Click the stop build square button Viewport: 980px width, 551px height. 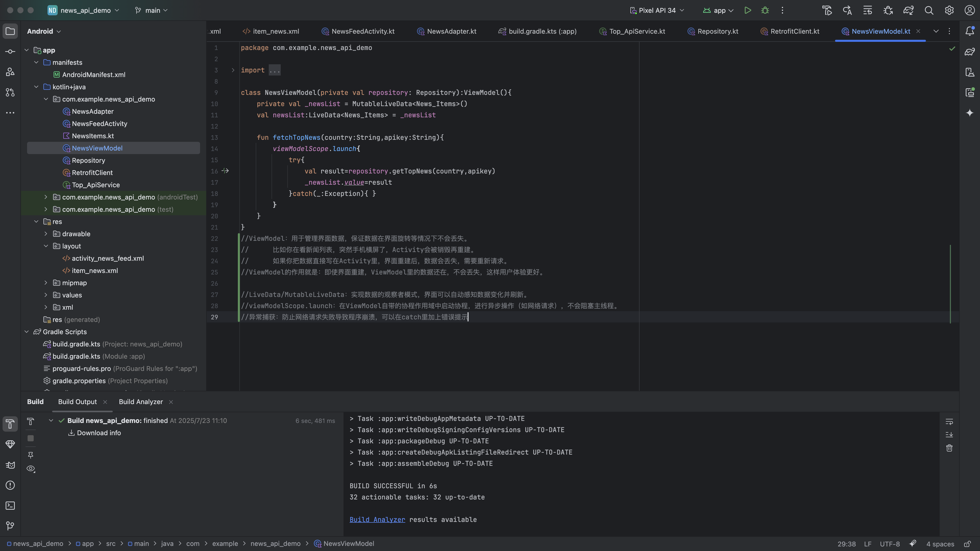(31, 438)
